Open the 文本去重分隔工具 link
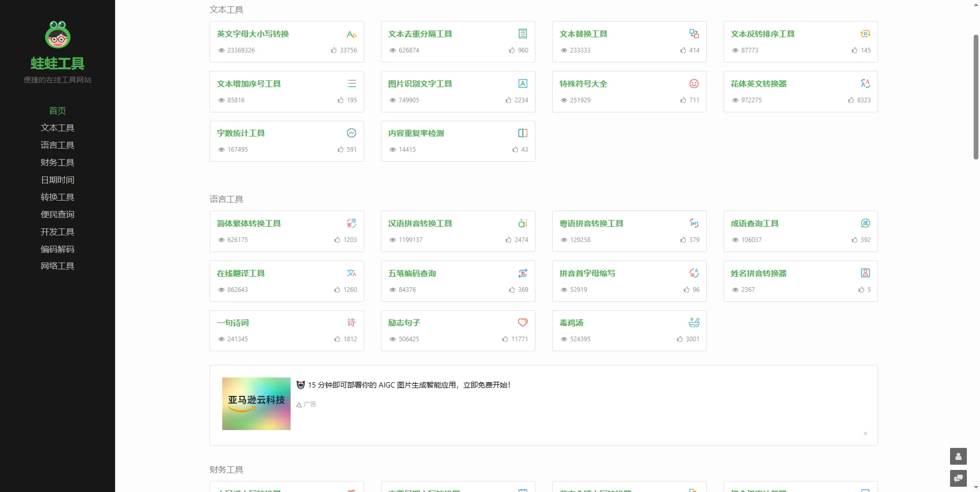The image size is (980, 492). click(420, 34)
